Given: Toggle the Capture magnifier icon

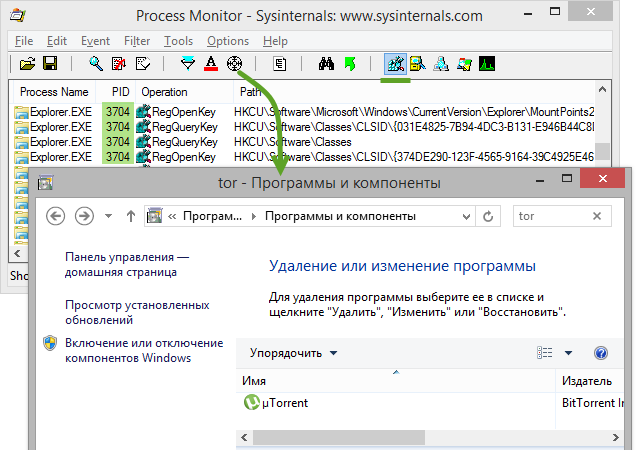Looking at the screenshot, I should 96,64.
